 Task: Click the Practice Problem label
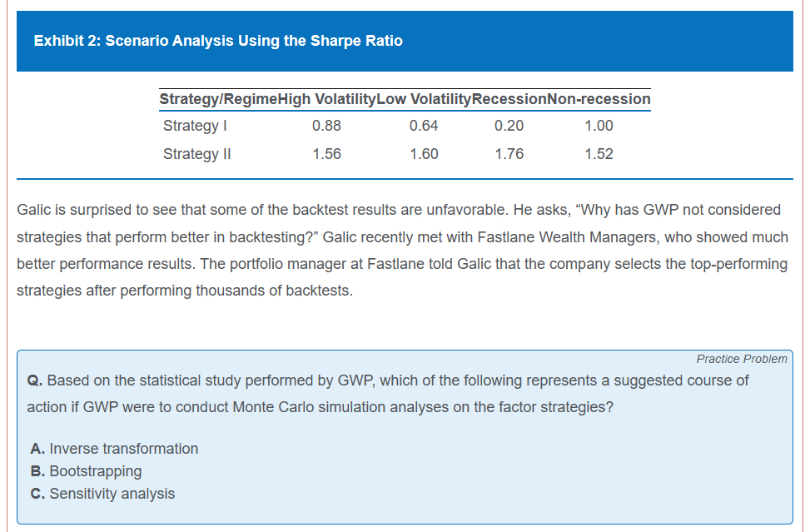(741, 359)
